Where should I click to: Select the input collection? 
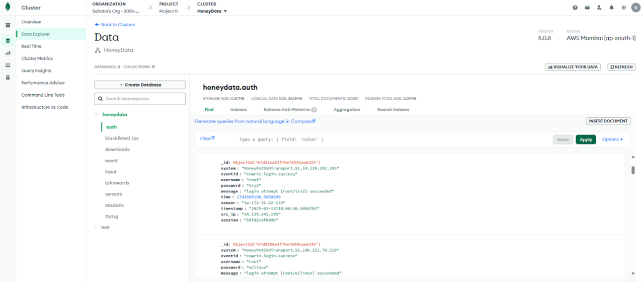[x=111, y=172]
